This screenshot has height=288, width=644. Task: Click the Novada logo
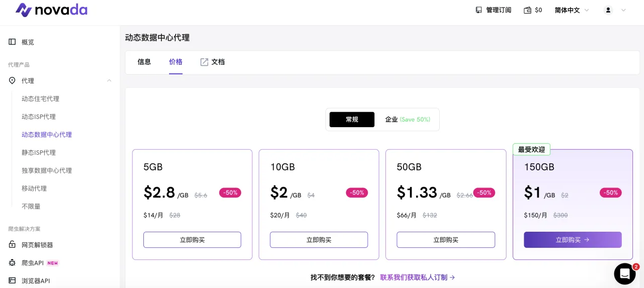51,10
